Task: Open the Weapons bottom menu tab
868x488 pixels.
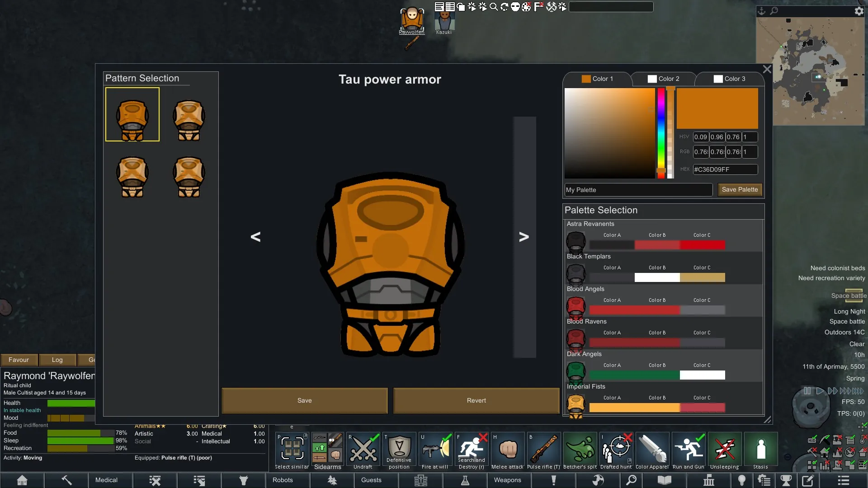Action: 507,480
